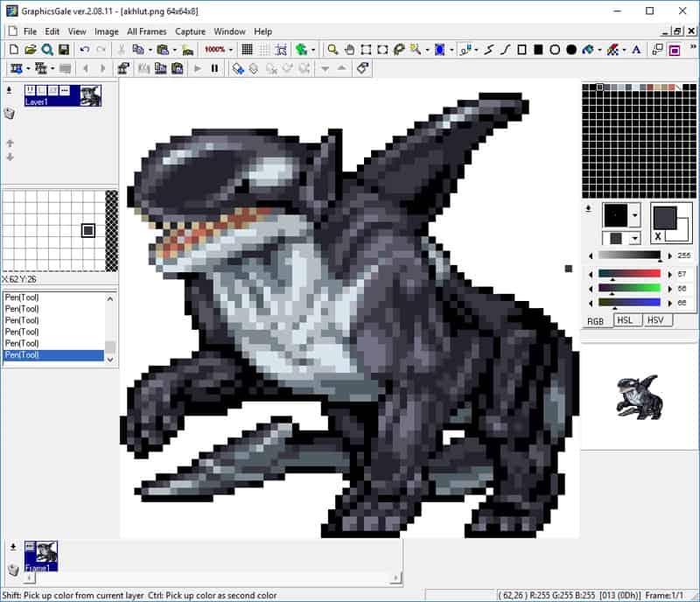
Task: Open the Capture menu
Action: [x=190, y=31]
